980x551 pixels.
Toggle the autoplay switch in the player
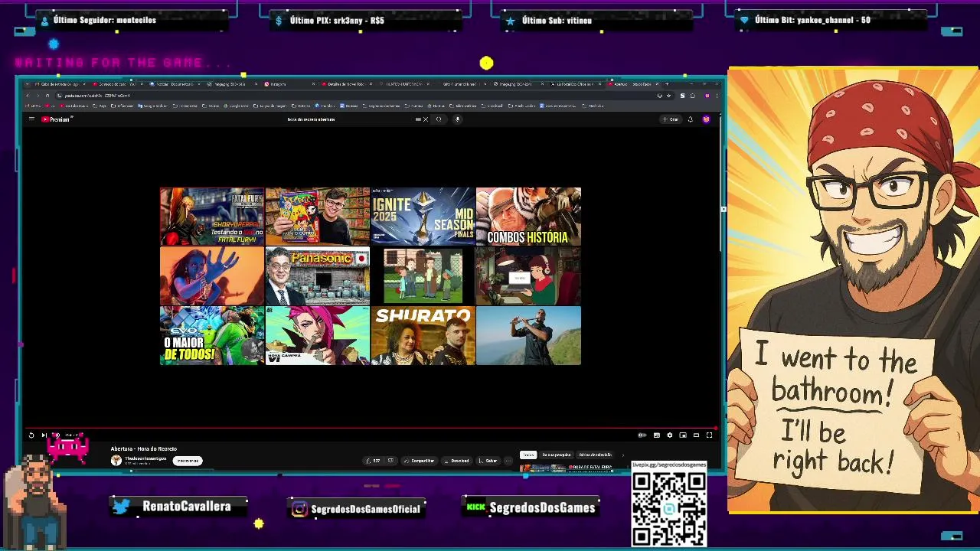642,435
